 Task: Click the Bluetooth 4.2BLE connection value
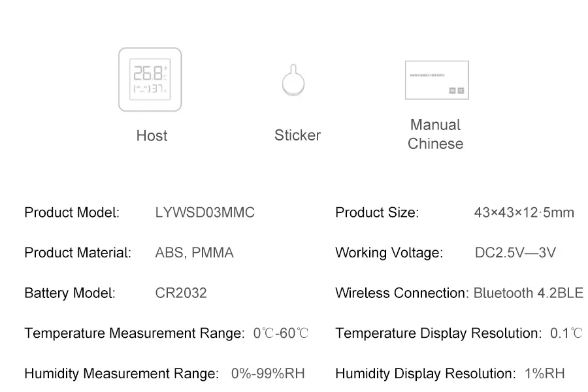[529, 293]
